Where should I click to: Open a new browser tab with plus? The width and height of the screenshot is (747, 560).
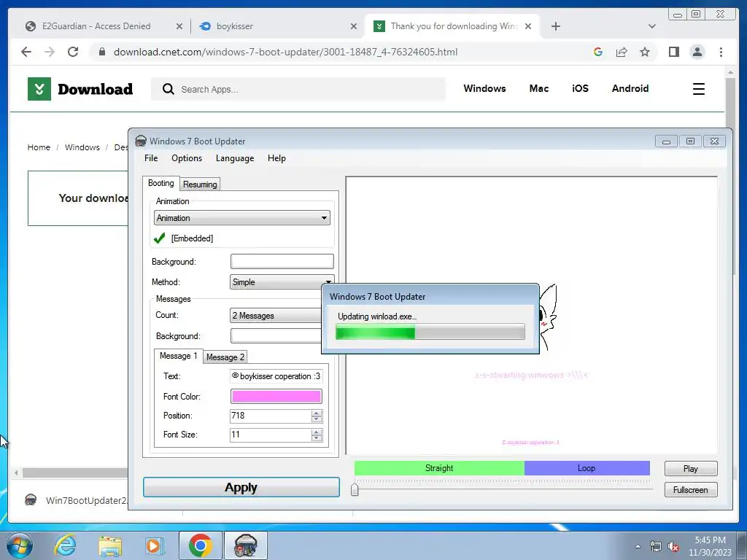tap(555, 26)
